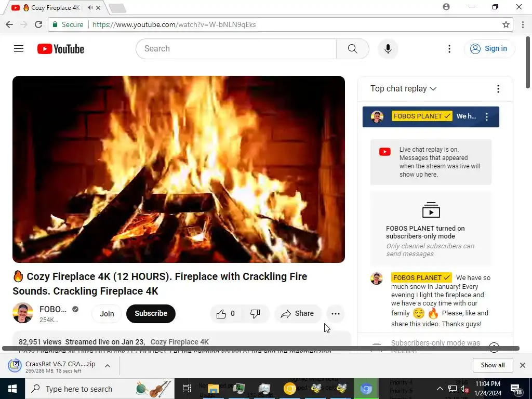
Task: Open the network tray icon
Action: pos(452,389)
